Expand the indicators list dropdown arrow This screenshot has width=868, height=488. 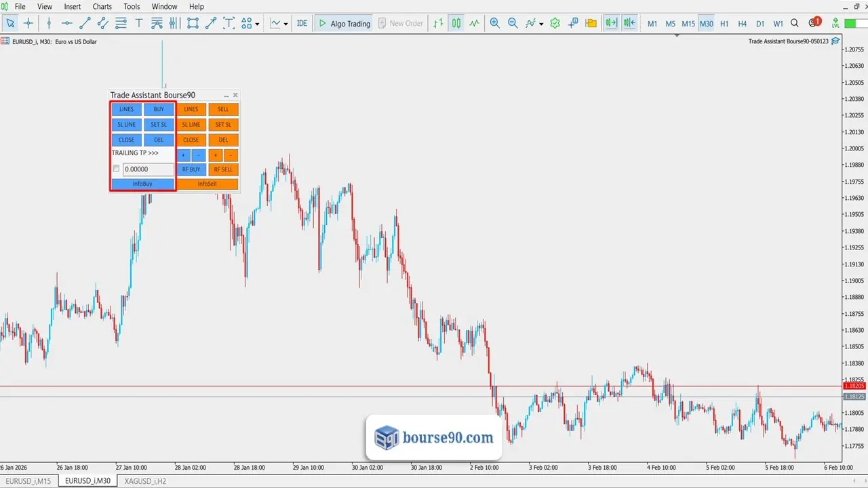pyautogui.click(x=541, y=24)
